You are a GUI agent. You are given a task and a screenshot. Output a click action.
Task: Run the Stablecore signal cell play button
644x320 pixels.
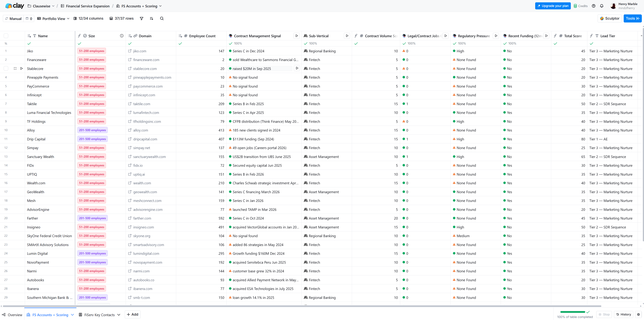297,68
